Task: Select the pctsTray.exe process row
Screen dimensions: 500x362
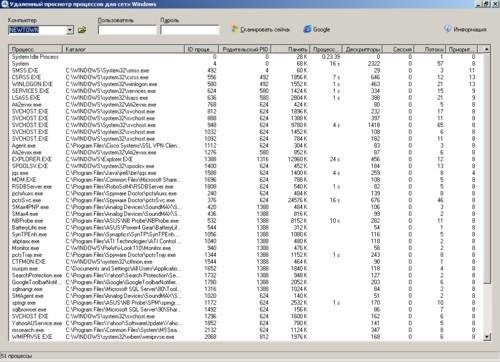Action: (x=246, y=255)
